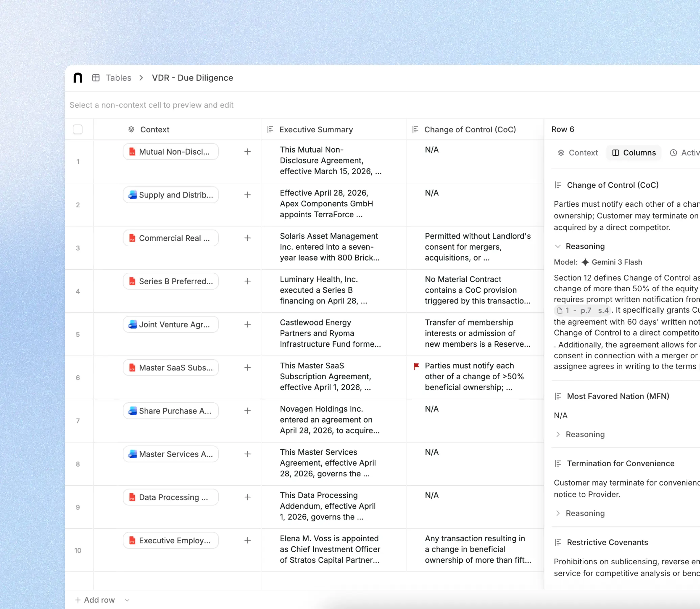Image resolution: width=700 pixels, height=609 pixels.
Task: Switch to the Columns tab in side panel
Action: point(634,153)
